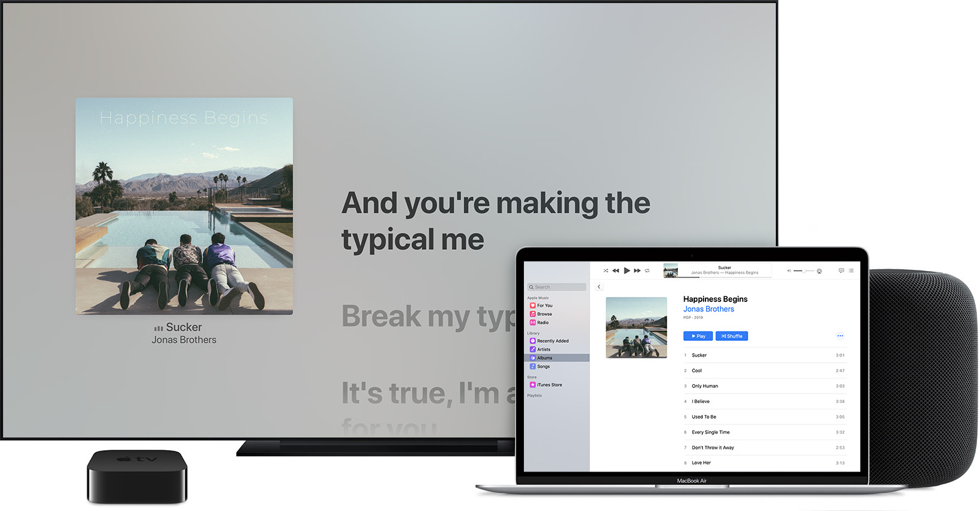Image resolution: width=980 pixels, height=511 pixels.
Task: Select the track Only Human
Action: 765,386
